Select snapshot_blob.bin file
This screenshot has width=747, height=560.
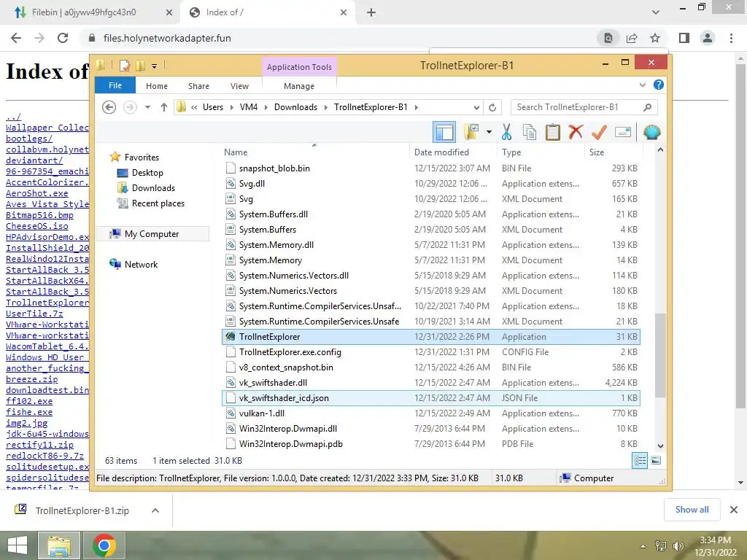pos(431,168)
